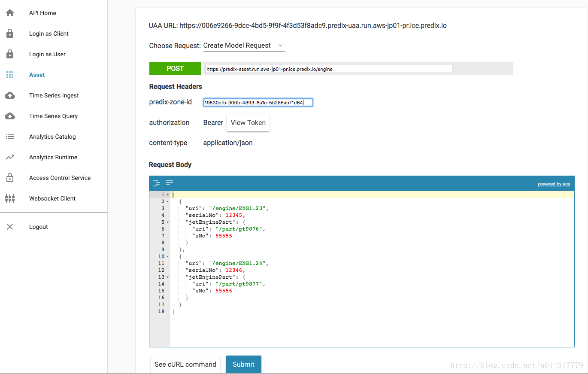Click the sNo value 55556

224,291
